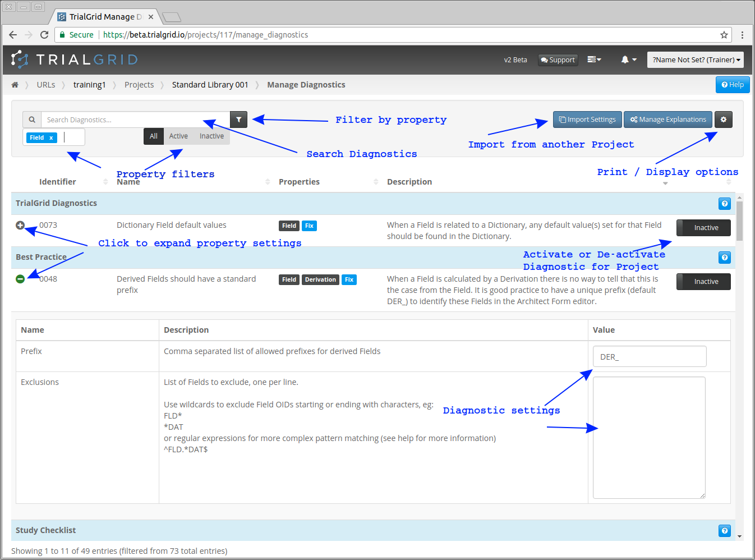Open Standard Library 001 breadcrumb

click(x=210, y=85)
